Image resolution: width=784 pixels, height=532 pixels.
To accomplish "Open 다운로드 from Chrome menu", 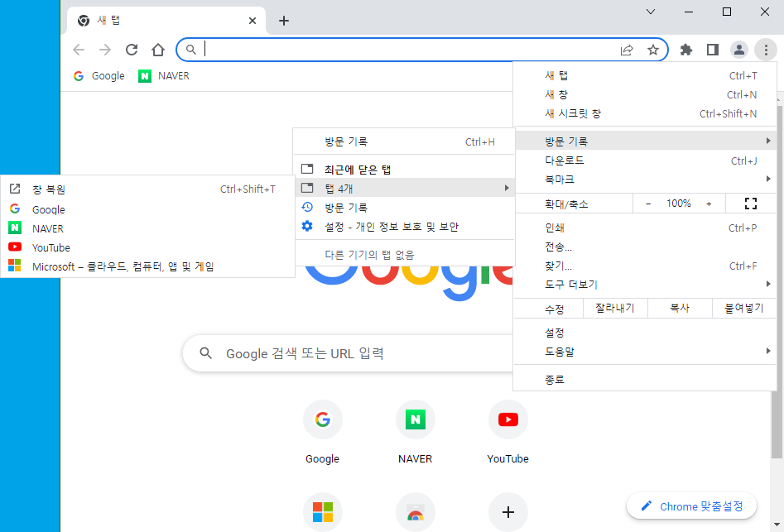I will pos(645,161).
